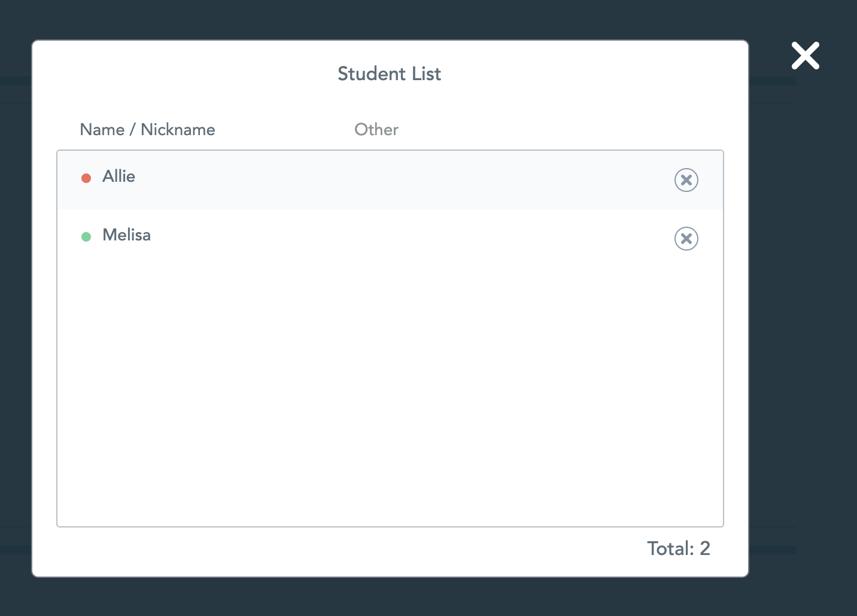Select the student name Allie
This screenshot has width=857, height=616.
pos(118,176)
